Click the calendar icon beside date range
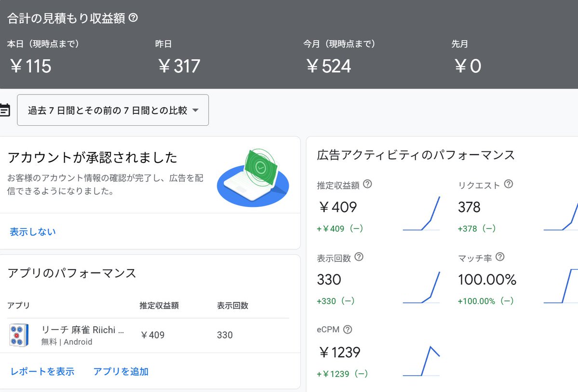The image size is (578, 392). point(5,110)
